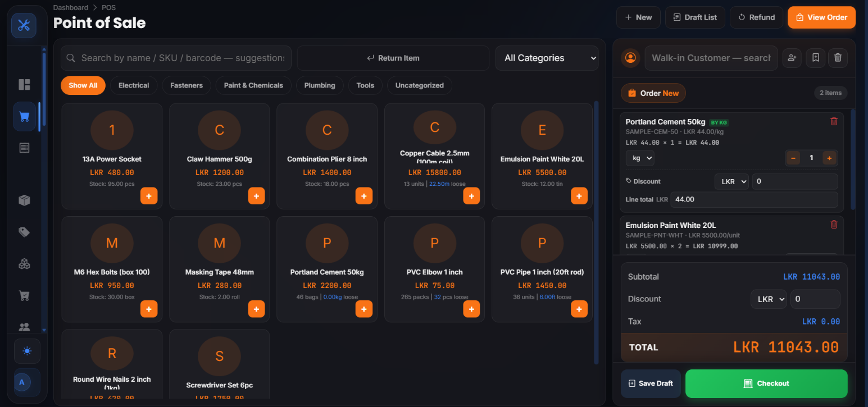Screen dimensions: 868x407
Task: Select the Show All category filter
Action: [x=83, y=85]
